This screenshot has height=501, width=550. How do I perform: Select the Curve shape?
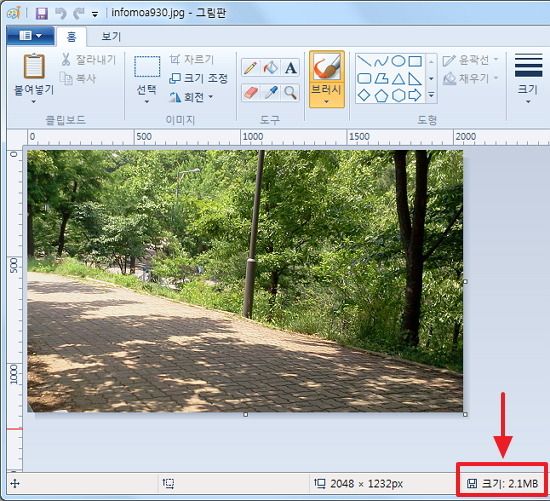pyautogui.click(x=381, y=61)
